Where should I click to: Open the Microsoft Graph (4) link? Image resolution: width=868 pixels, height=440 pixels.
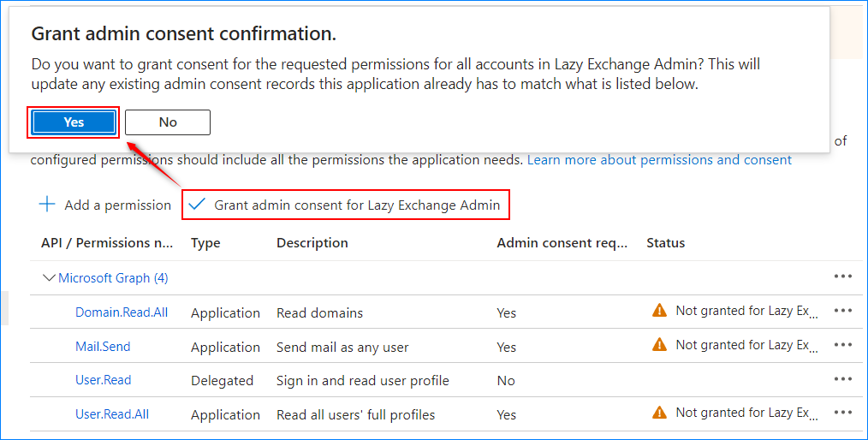pyautogui.click(x=113, y=278)
